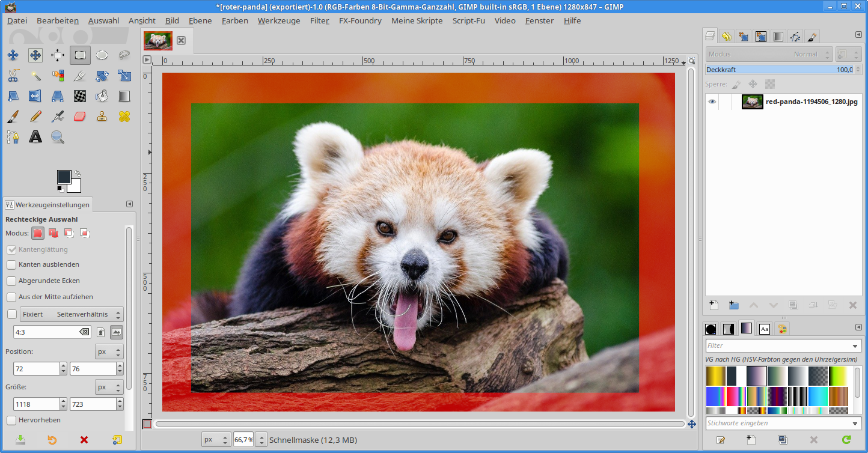Refresh the gradients list
Viewport: 868px width, 453px height.
pyautogui.click(x=846, y=440)
